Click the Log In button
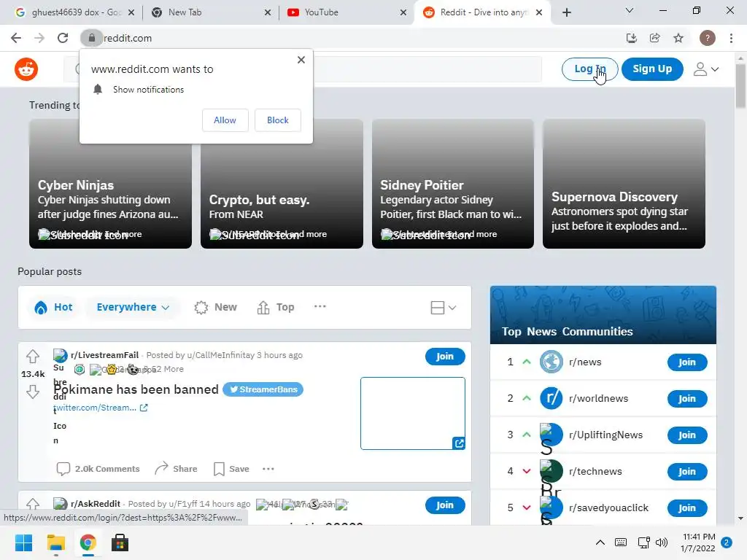The image size is (747, 560). (x=589, y=69)
